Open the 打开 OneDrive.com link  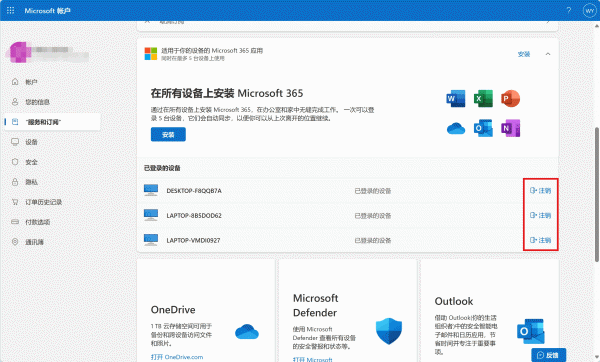click(177, 357)
